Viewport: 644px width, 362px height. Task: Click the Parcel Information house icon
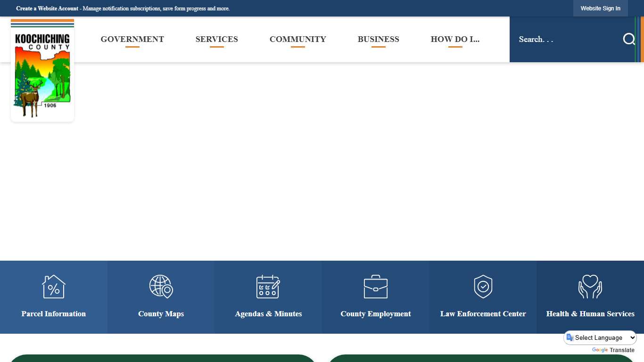coord(53,286)
